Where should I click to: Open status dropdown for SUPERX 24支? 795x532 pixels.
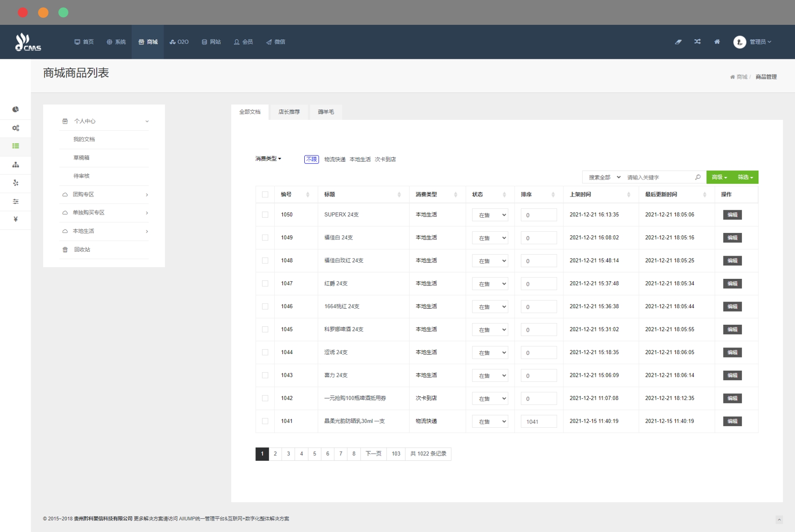pyautogui.click(x=490, y=215)
